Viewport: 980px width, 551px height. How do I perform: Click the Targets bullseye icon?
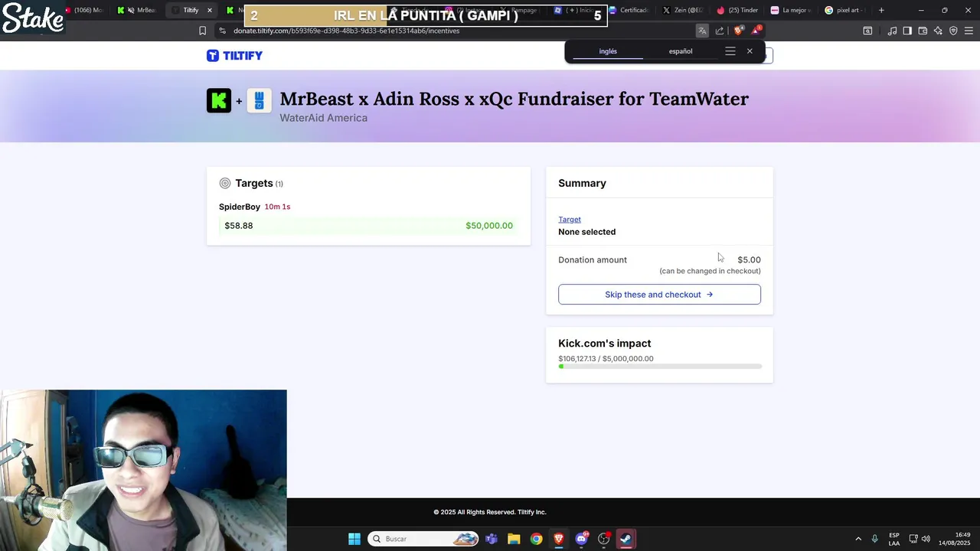[x=225, y=183]
